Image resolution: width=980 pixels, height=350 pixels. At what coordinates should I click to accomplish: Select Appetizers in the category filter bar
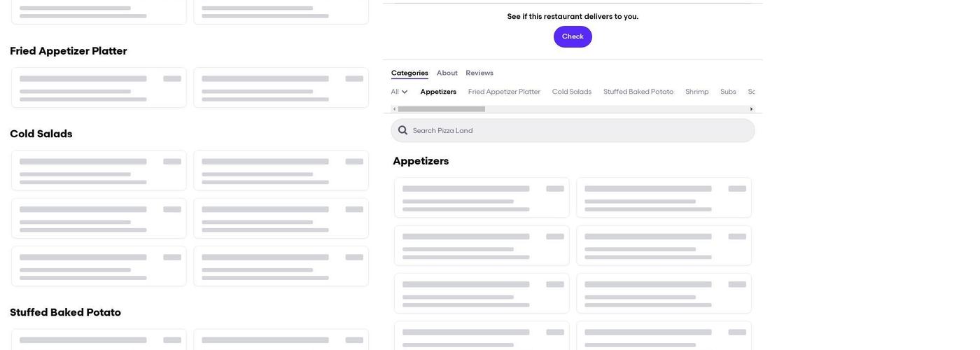click(438, 92)
